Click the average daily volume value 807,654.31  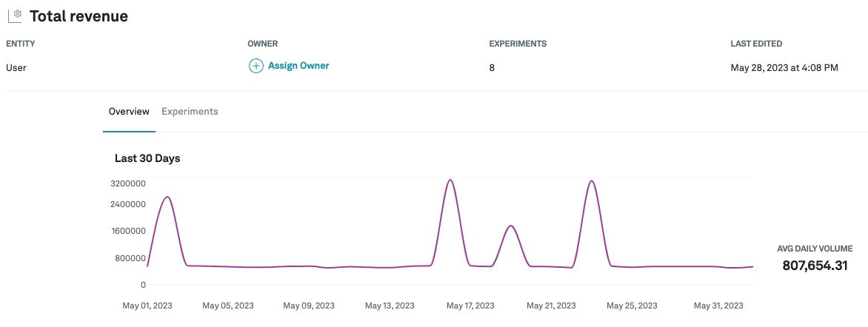click(x=815, y=266)
